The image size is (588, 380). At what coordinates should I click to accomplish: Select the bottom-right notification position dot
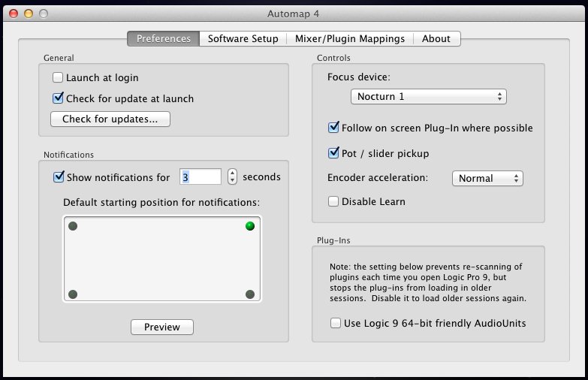pyautogui.click(x=250, y=294)
